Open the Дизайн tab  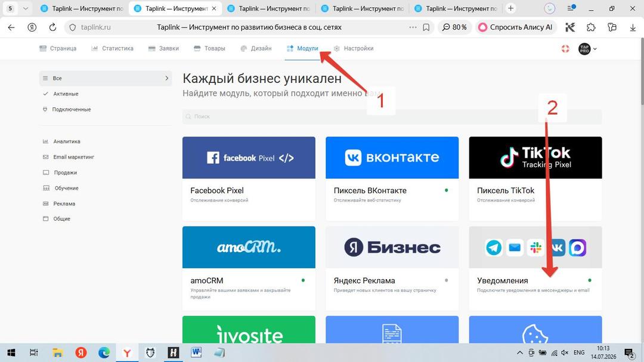pos(256,48)
